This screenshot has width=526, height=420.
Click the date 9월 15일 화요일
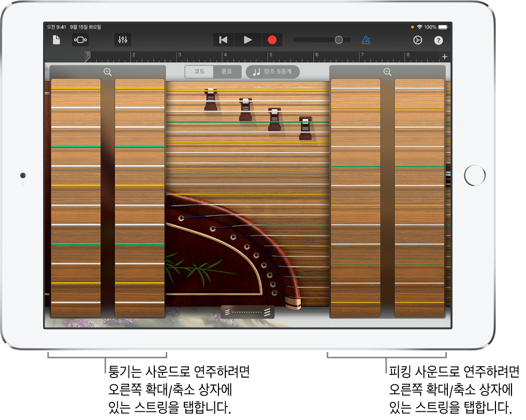pyautogui.click(x=85, y=27)
